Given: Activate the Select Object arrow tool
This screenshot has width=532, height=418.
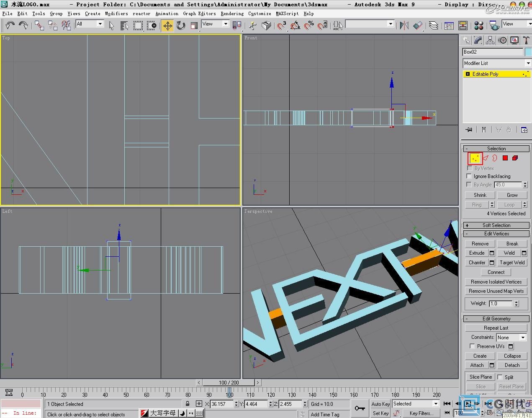Looking at the screenshot, I should (x=111, y=26).
